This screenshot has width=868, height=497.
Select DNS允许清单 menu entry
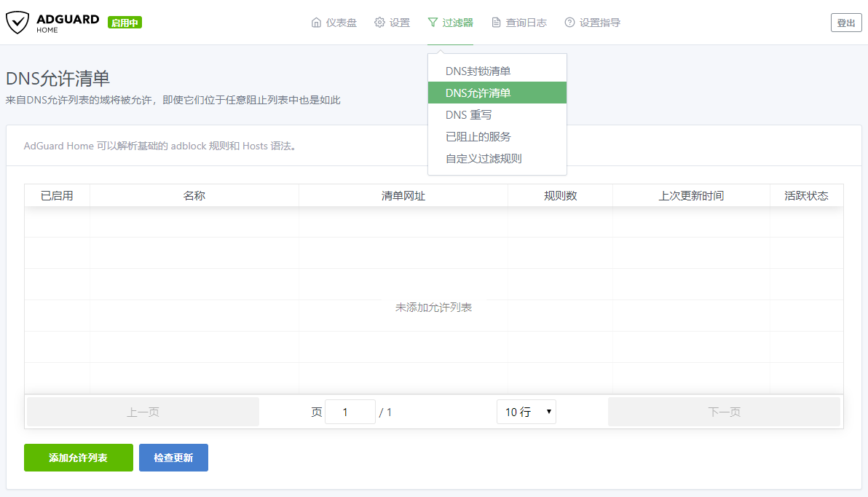(x=478, y=93)
